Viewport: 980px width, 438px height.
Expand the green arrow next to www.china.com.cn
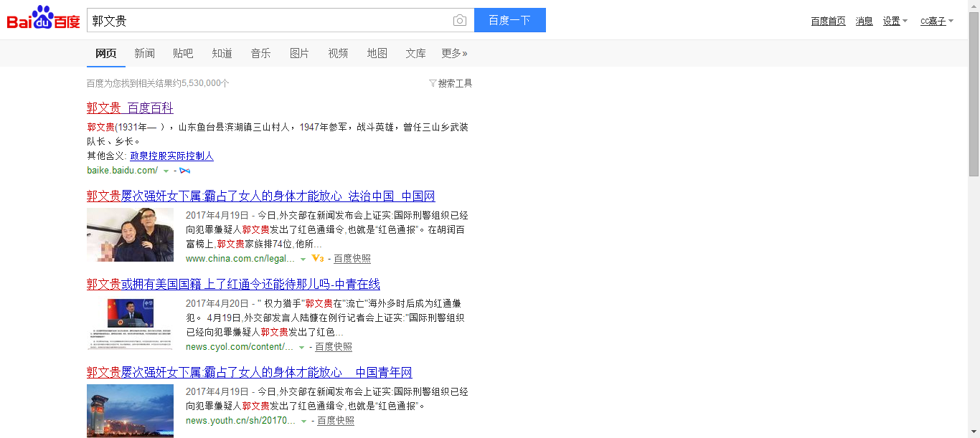pos(303,260)
